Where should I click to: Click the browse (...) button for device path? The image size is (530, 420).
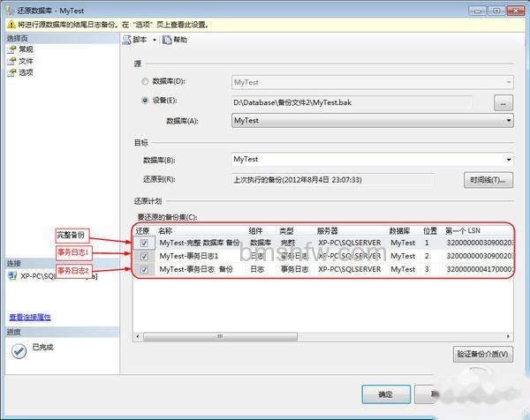click(503, 103)
